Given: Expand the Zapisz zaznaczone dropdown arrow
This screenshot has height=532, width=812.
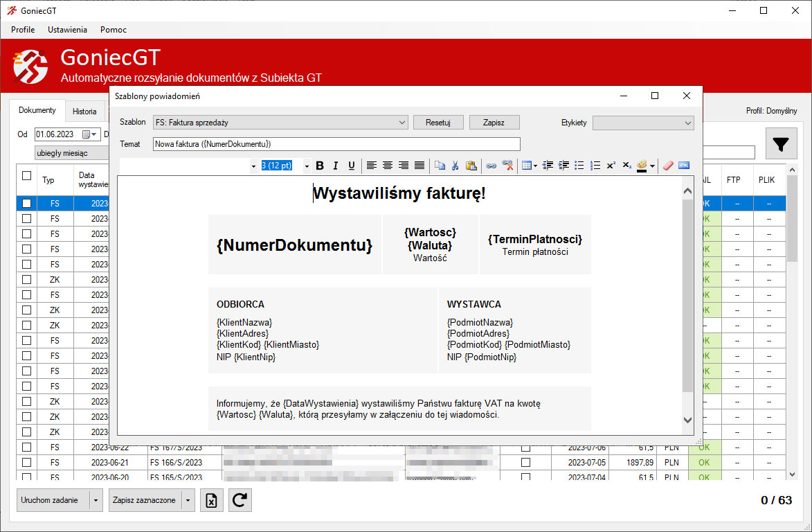Looking at the screenshot, I should click(188, 500).
